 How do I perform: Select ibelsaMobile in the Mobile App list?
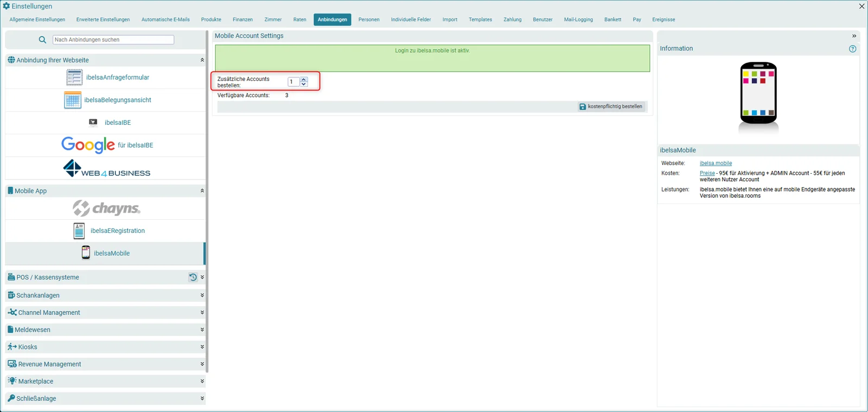(x=106, y=253)
